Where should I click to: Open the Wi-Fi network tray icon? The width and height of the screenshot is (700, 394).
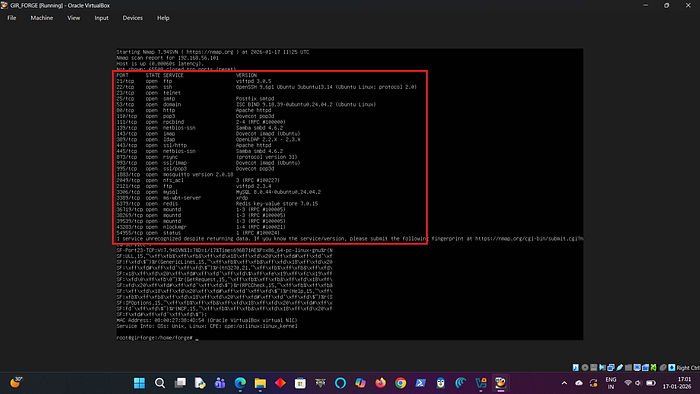628,383
